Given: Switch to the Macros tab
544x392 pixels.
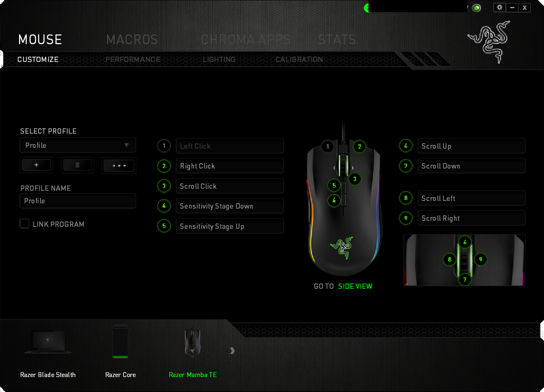Looking at the screenshot, I should (132, 39).
